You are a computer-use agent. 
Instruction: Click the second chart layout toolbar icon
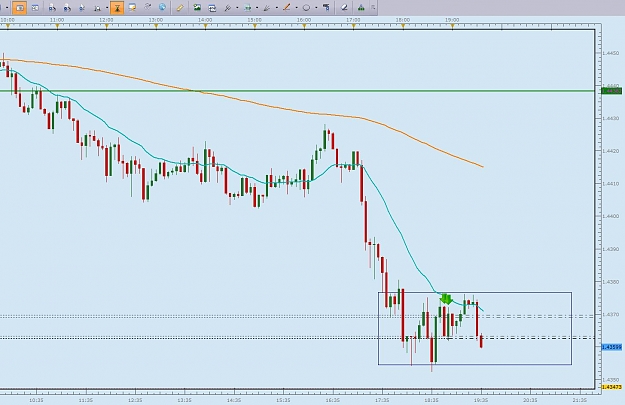click(35, 8)
